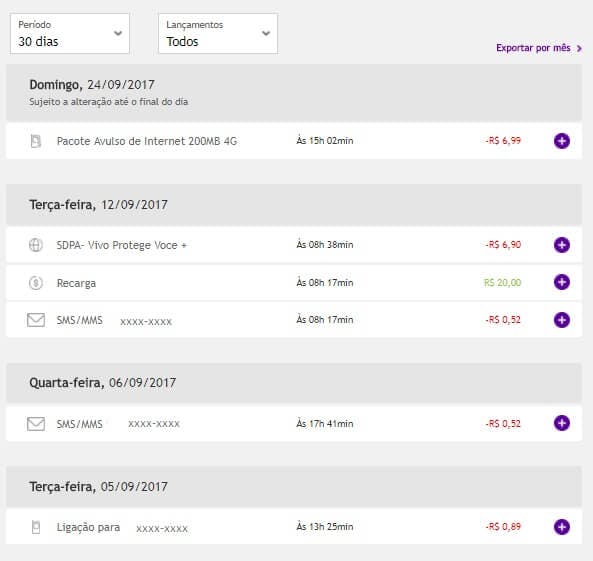Click the Recarga transaction label

(76, 283)
